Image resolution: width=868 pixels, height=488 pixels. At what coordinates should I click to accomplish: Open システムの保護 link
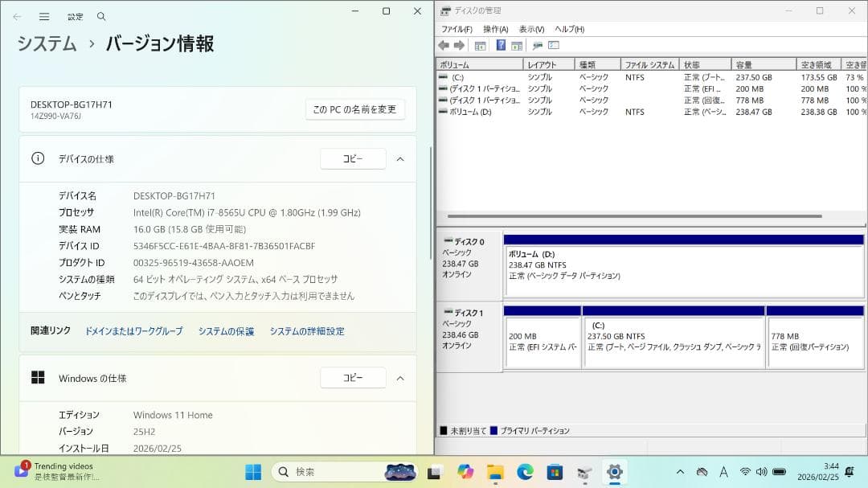tap(226, 331)
